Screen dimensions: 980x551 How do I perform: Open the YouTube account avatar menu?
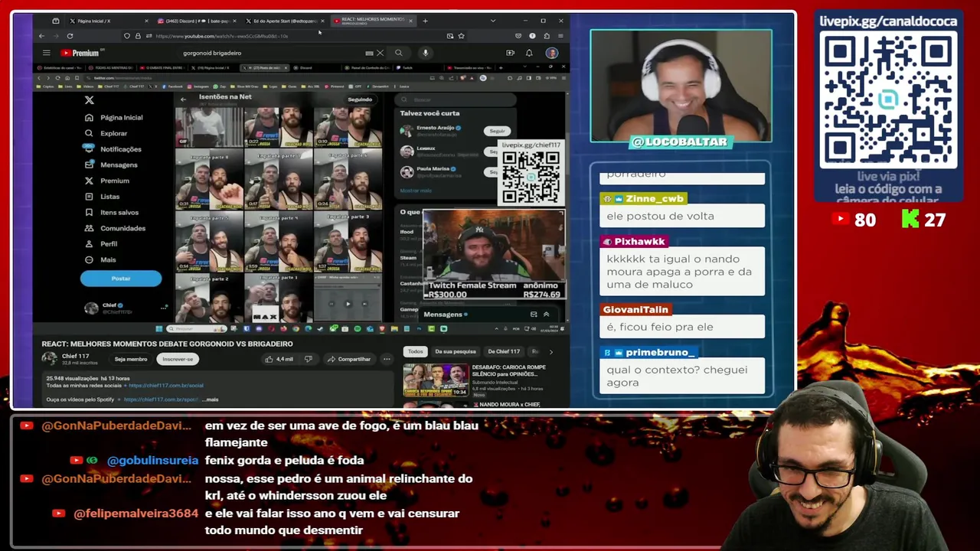coord(551,53)
